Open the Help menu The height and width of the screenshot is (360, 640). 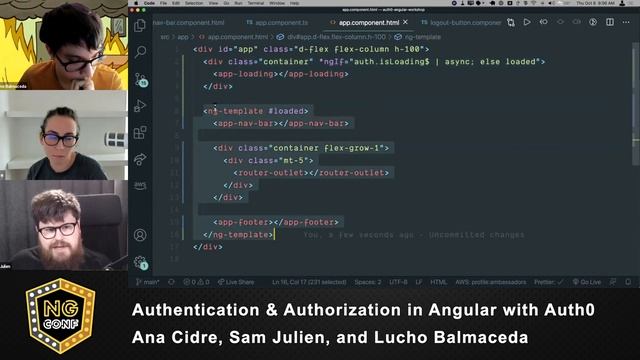tap(294, 3)
